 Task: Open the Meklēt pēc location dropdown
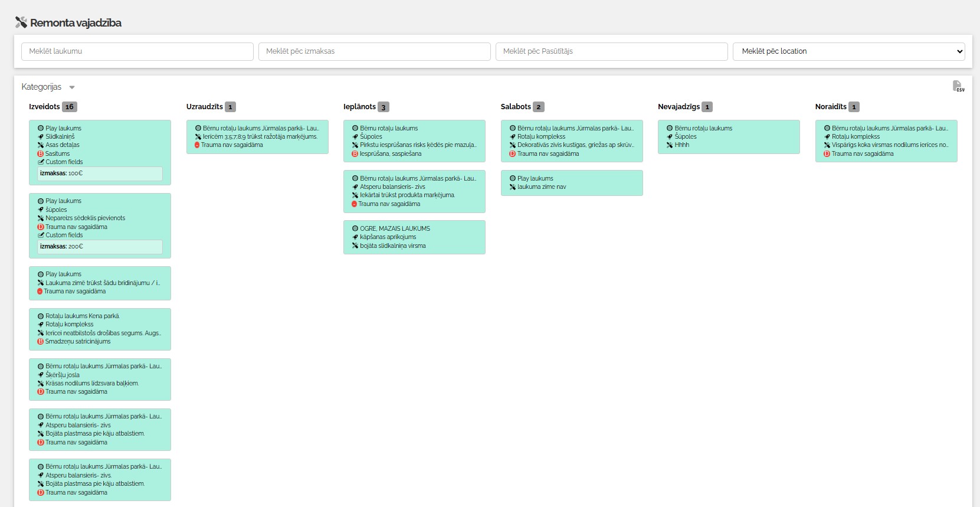(x=848, y=51)
